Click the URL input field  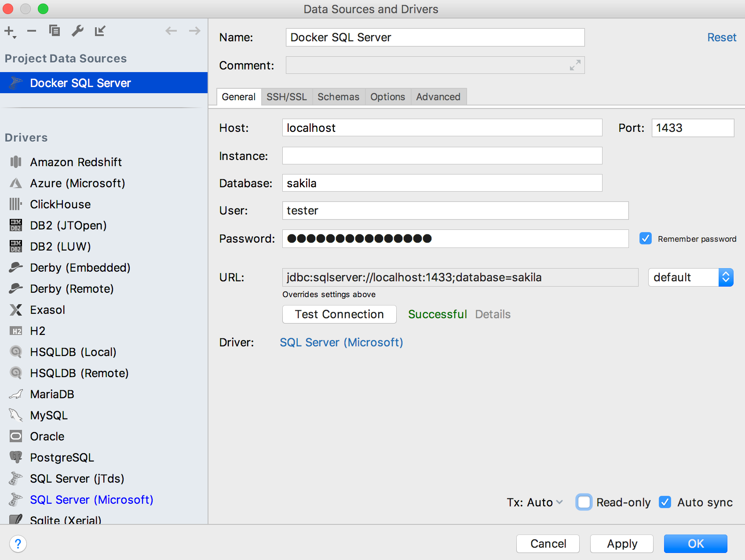pyautogui.click(x=460, y=277)
